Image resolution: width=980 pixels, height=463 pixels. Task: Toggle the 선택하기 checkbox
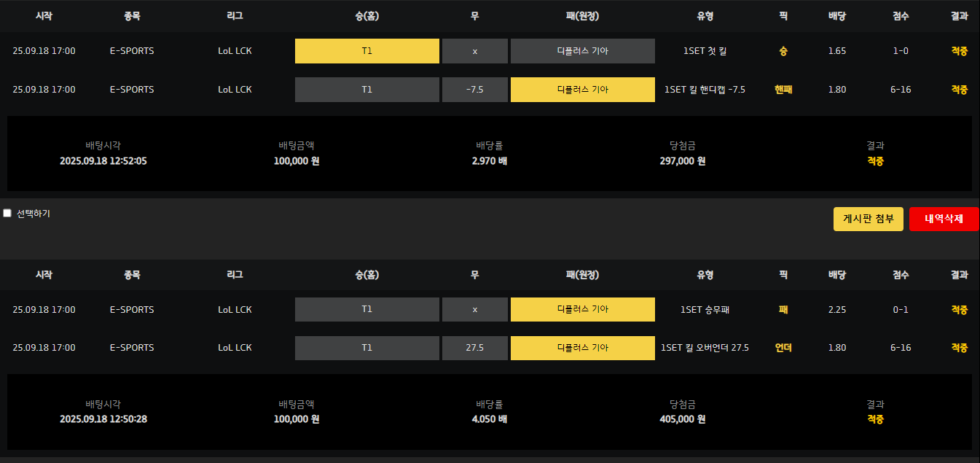point(7,214)
